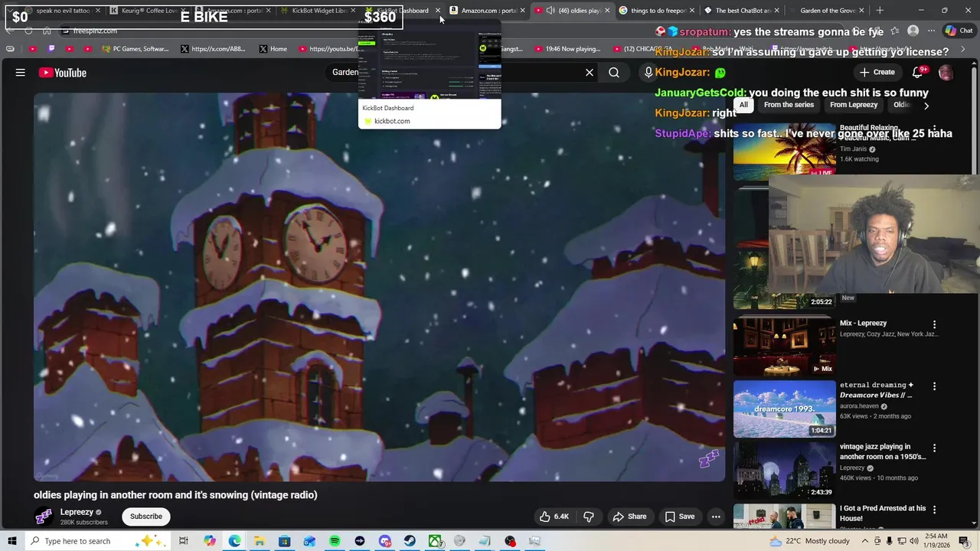Screen dimensions: 980x551
Task: Open the Copilot icon on the taskbar
Action: click(x=209, y=541)
